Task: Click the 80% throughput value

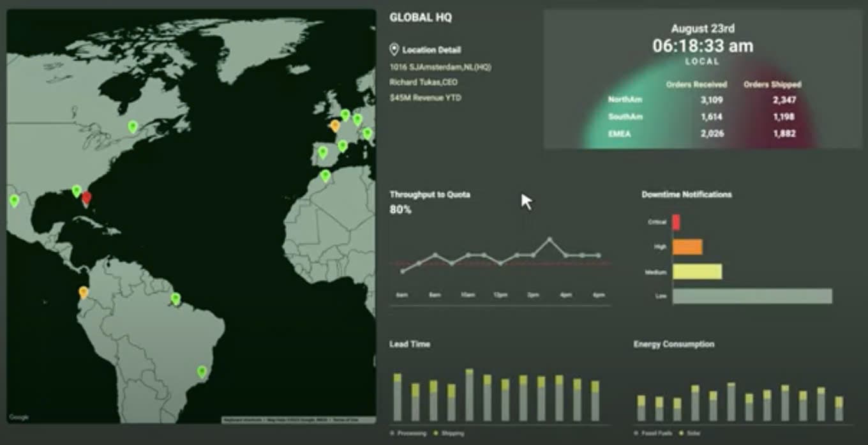Action: (400, 209)
